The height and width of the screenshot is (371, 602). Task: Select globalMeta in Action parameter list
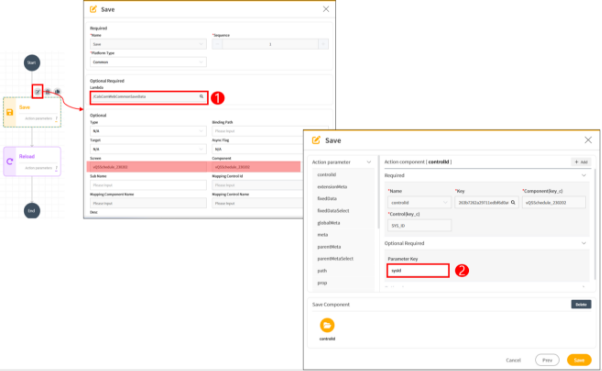(329, 223)
